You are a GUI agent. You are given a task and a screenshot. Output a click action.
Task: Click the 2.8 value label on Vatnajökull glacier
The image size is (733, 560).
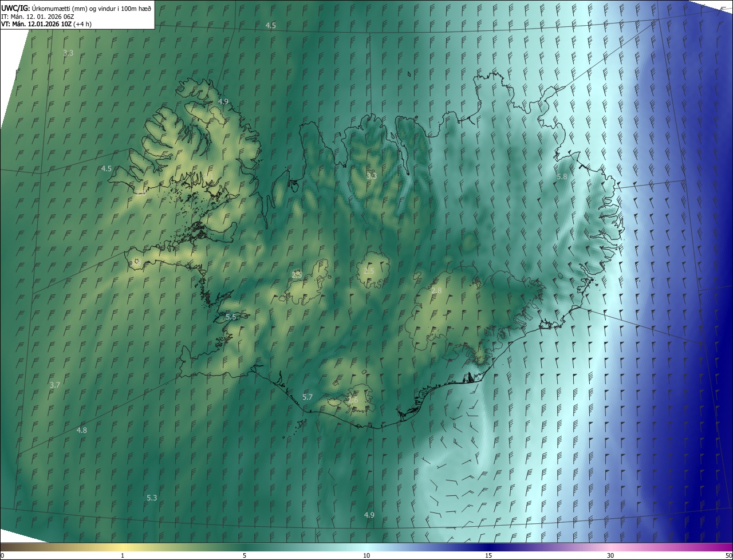point(436,291)
